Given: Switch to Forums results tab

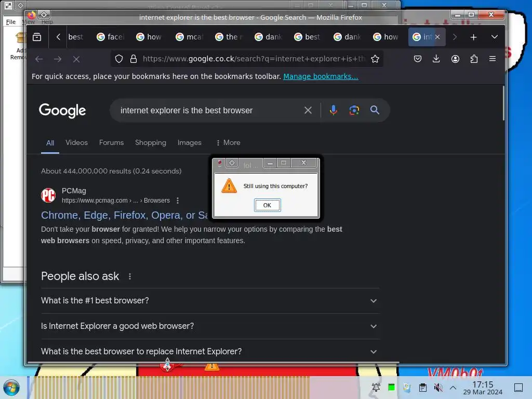Looking at the screenshot, I should click(111, 142).
